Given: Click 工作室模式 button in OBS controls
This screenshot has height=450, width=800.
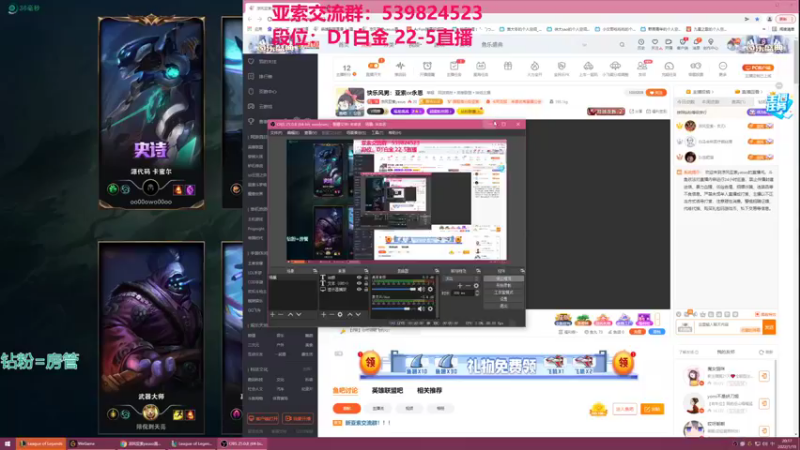Looking at the screenshot, I should pos(504,292).
